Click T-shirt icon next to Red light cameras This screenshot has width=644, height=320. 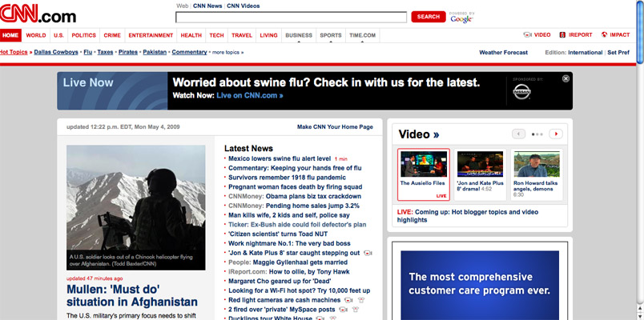point(361,300)
